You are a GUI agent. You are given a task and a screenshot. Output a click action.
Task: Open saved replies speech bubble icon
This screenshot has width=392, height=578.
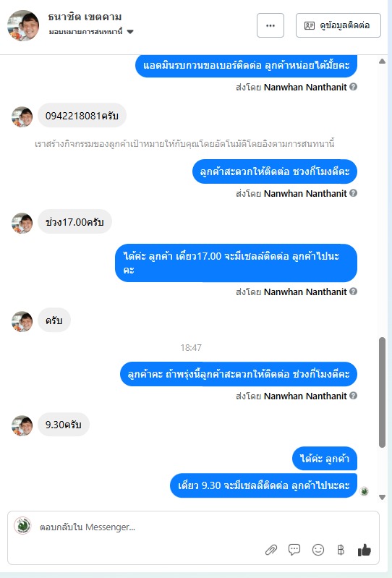(x=294, y=550)
